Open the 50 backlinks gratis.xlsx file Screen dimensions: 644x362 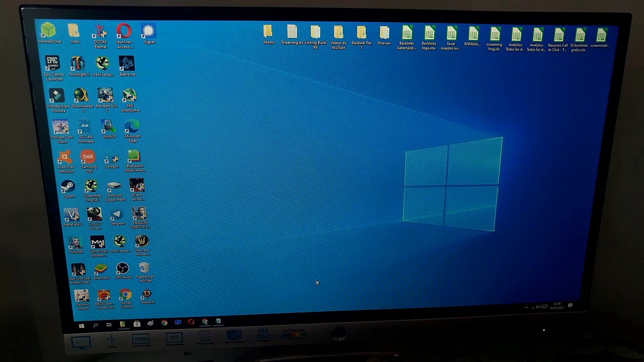580,40
